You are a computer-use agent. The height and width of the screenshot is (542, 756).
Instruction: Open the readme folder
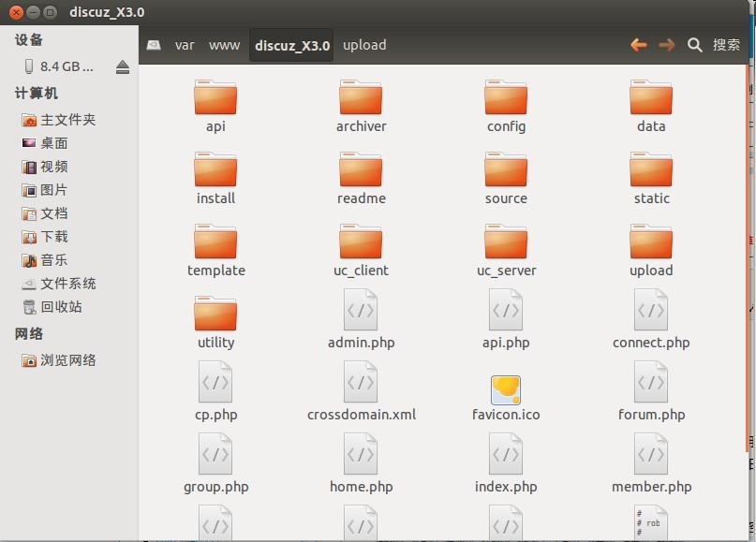coord(361,169)
